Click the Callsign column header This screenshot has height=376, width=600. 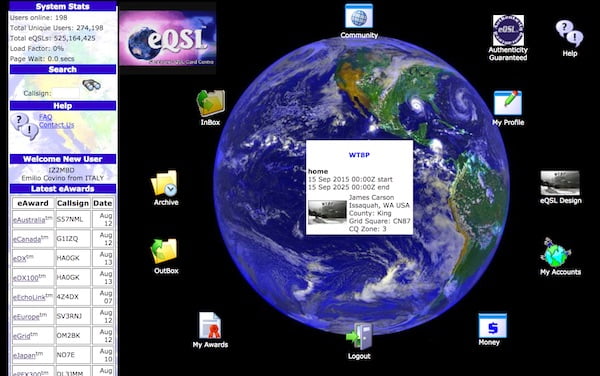[73, 203]
